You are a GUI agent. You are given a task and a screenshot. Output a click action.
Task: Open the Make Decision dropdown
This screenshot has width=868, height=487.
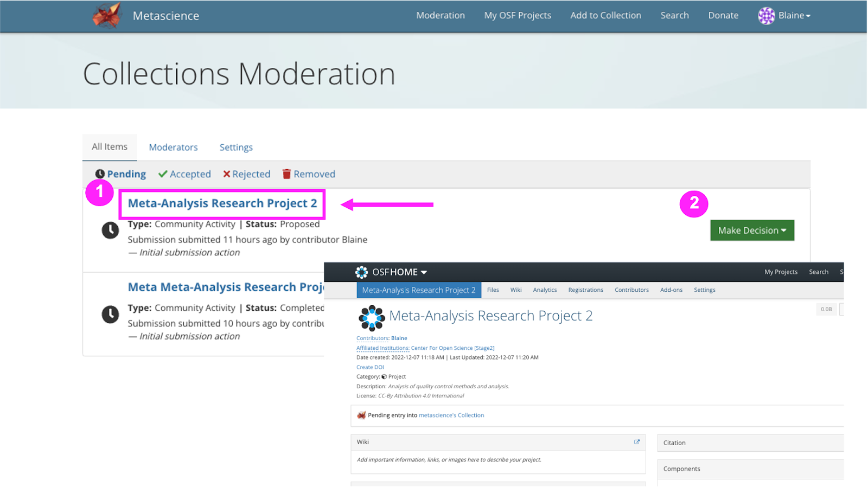[752, 230]
